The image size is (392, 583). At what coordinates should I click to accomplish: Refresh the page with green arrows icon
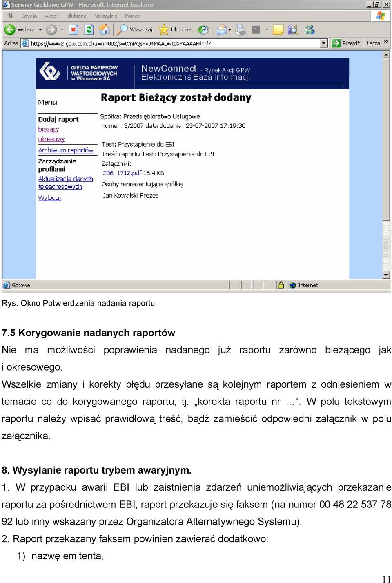(x=89, y=29)
